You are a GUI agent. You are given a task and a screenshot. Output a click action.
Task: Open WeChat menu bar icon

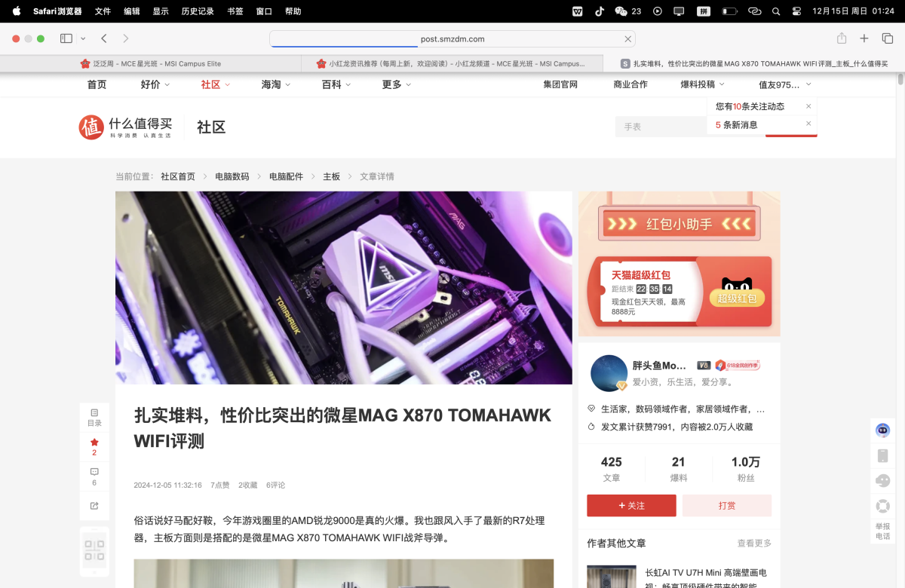click(x=621, y=11)
